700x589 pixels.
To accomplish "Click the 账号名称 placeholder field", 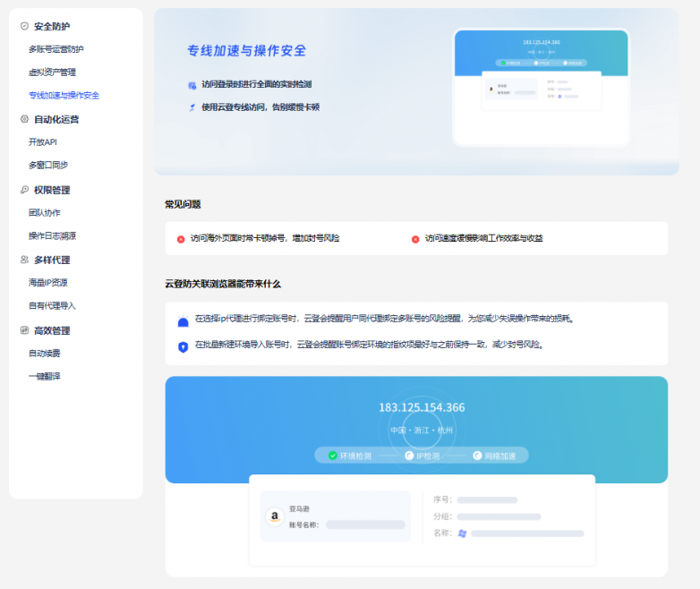I will click(365, 525).
